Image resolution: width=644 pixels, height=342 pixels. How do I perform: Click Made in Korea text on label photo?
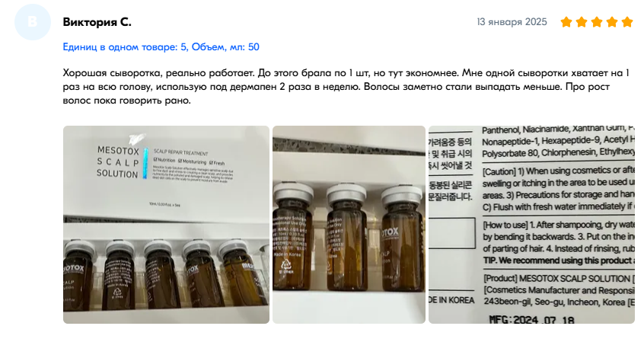click(x=451, y=300)
